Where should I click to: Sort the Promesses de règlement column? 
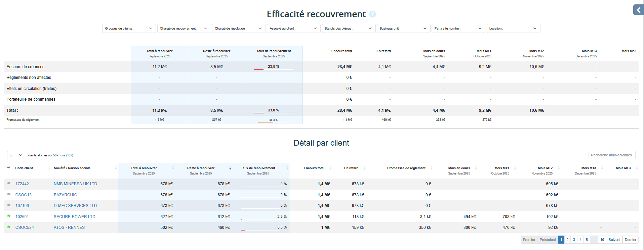pos(432,168)
